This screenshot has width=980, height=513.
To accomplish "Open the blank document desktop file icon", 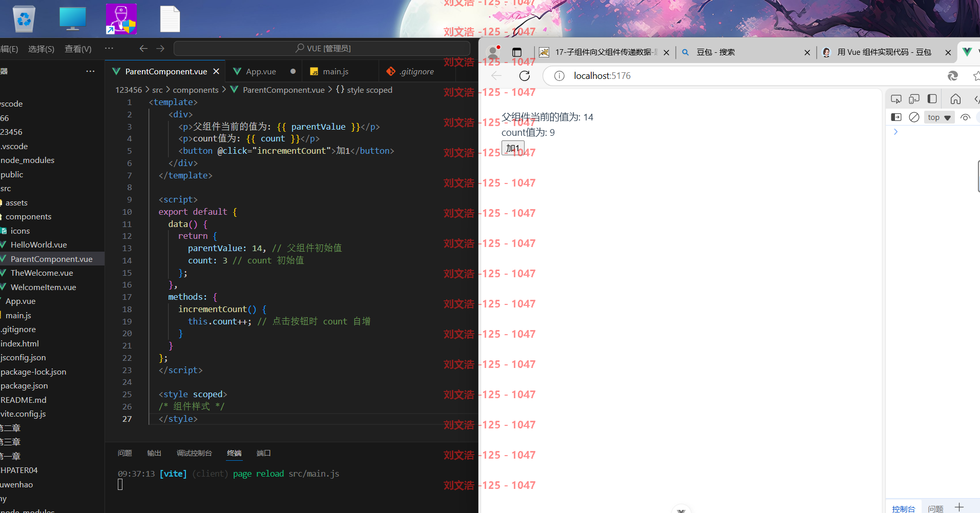I will pos(170,19).
